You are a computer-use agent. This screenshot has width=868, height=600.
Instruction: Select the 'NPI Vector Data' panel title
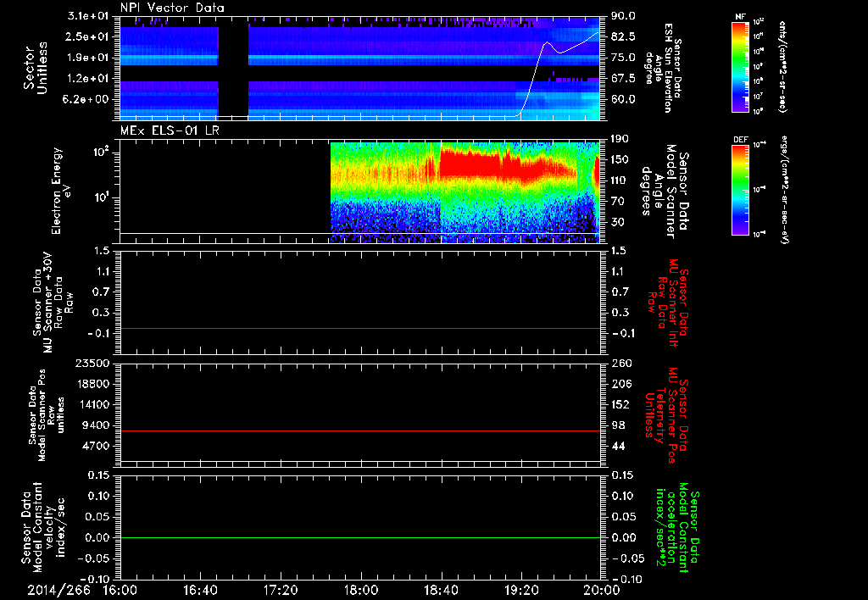click(172, 8)
